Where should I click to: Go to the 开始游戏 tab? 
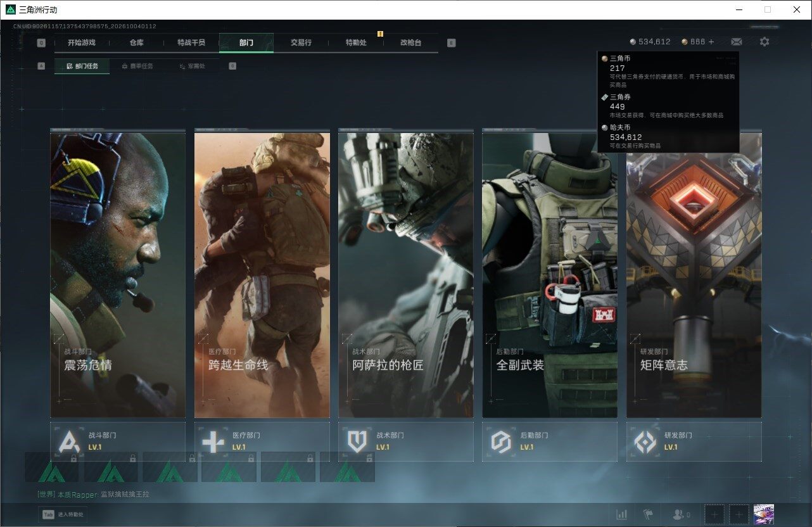[82, 42]
